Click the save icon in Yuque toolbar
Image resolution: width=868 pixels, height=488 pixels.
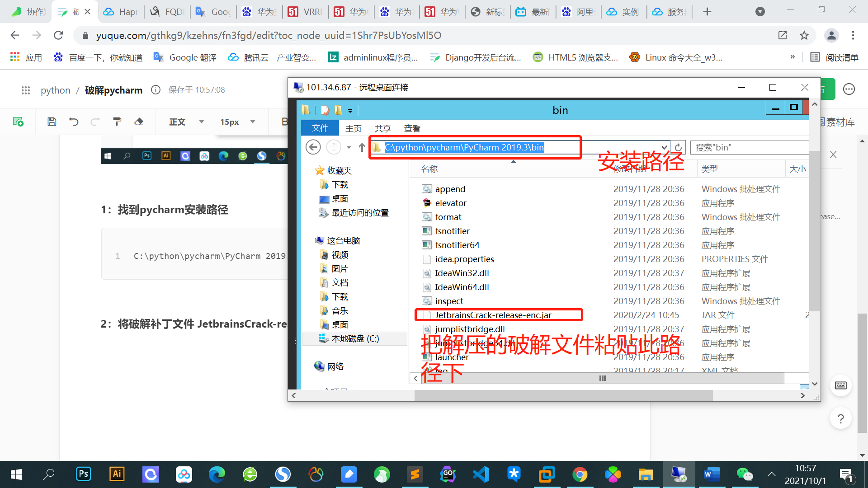pyautogui.click(x=52, y=122)
